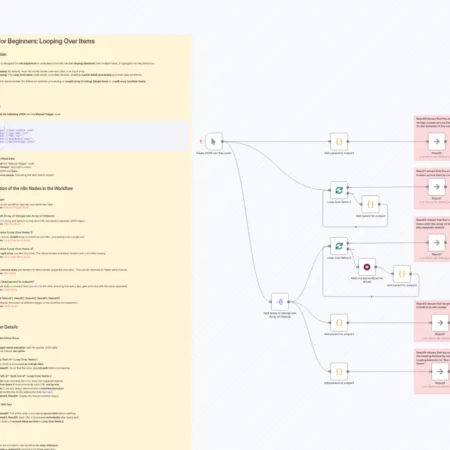The width and height of the screenshot is (450, 450).
Task: Select the bottom-most Code node with curly braces
Action: pyautogui.click(x=339, y=371)
